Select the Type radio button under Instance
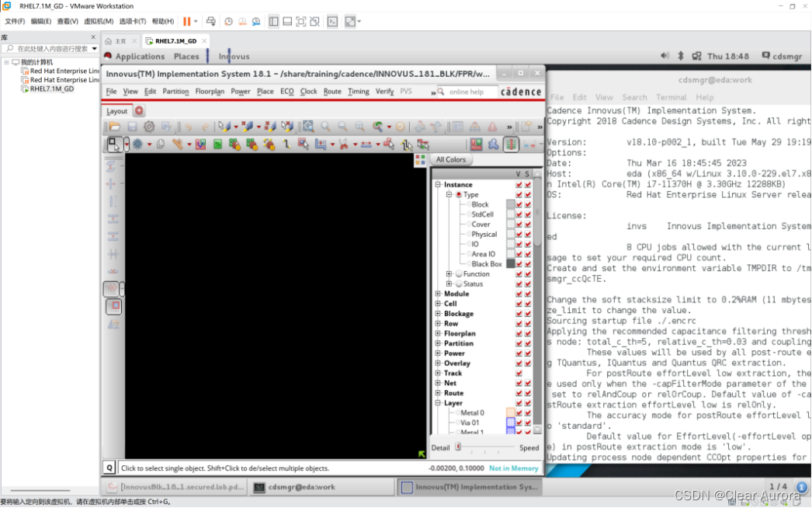Viewport: 812px width, 508px height. click(459, 194)
